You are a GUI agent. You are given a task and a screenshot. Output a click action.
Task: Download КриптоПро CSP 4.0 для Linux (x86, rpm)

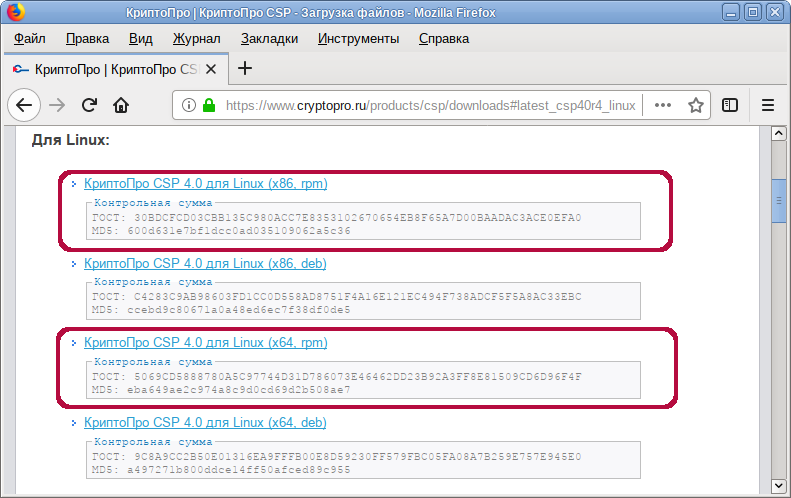coord(205,184)
